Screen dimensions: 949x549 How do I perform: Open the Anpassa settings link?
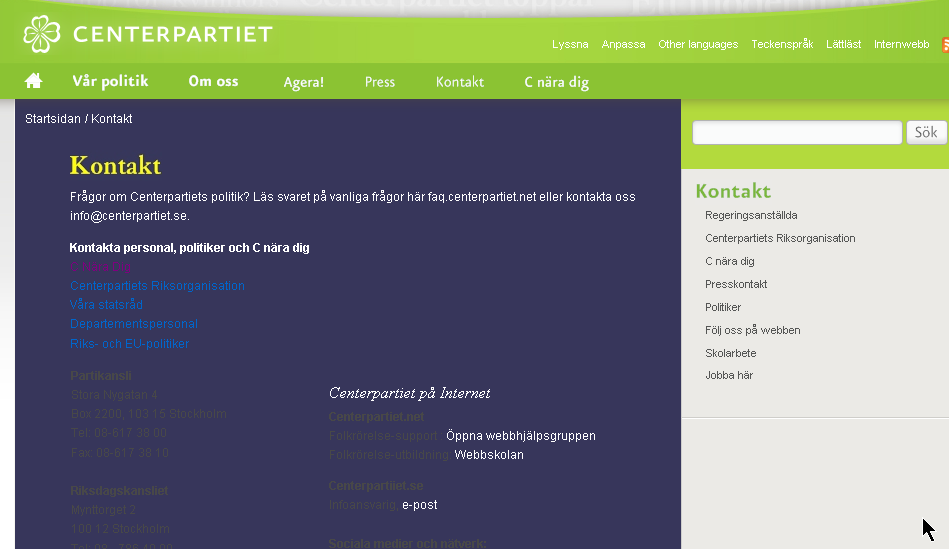tap(623, 44)
